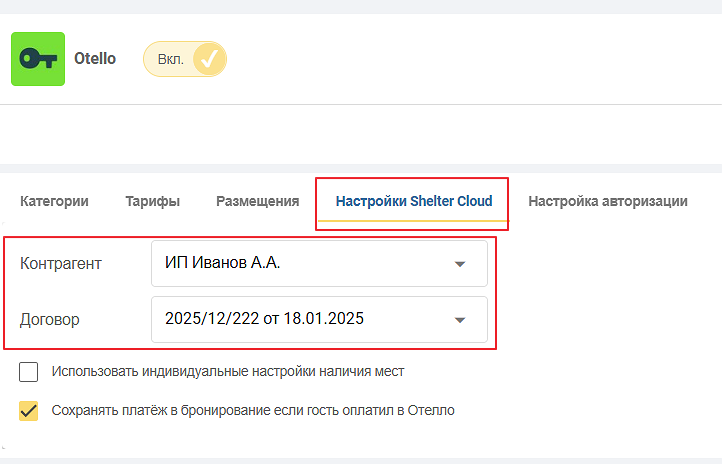722x464 pixels.
Task: Turn off the Вкл. toggle for Otello
Action: click(185, 59)
